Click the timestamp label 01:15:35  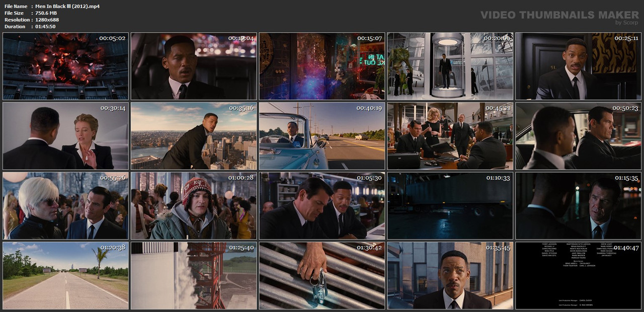[626, 178]
